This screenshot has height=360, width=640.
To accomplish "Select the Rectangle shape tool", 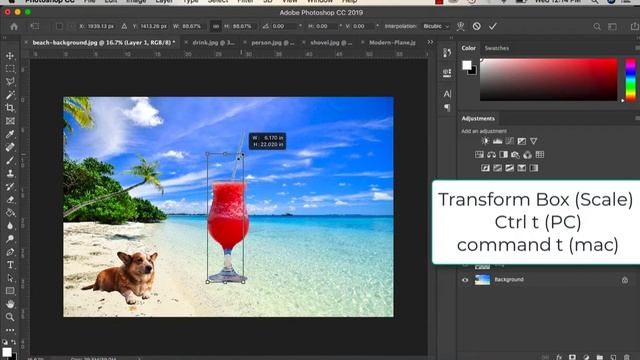I will click(10, 291).
